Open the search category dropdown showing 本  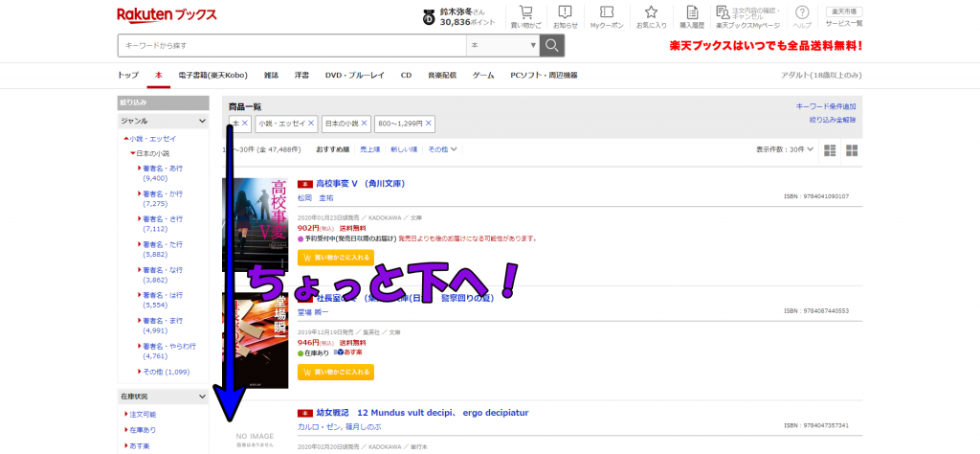(x=503, y=46)
